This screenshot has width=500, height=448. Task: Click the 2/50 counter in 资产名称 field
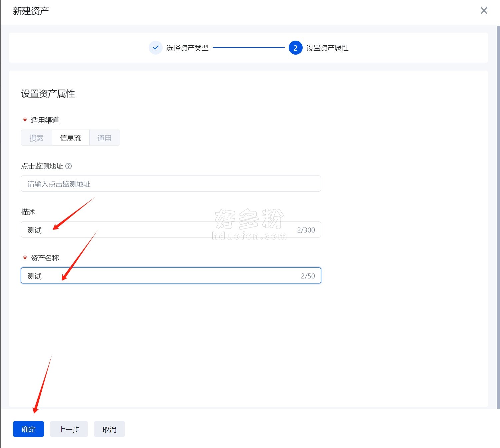tap(308, 276)
